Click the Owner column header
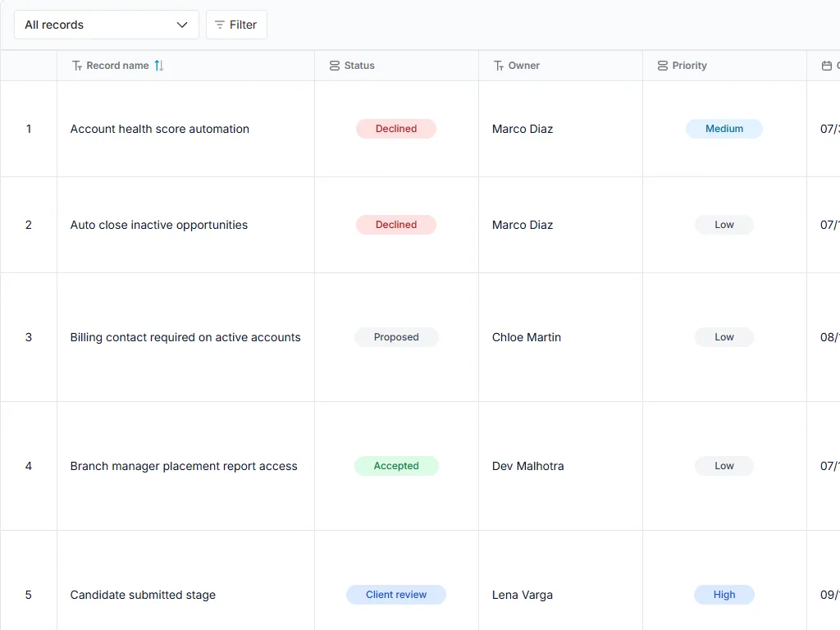Screen dimensions: 840x630 tap(560, 66)
